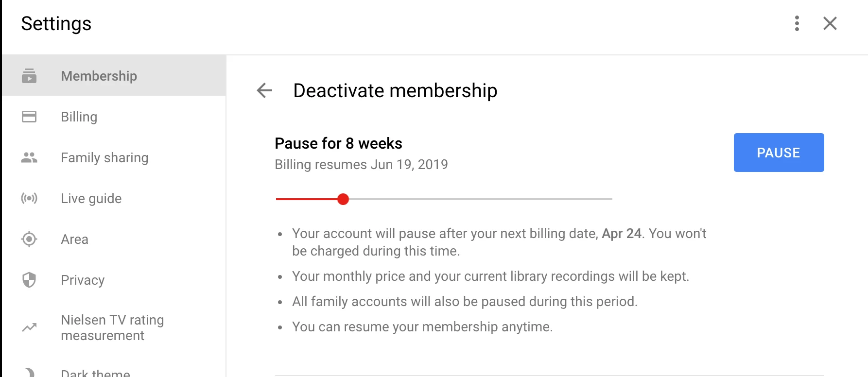This screenshot has height=377, width=868.
Task: Open Billing settings from the sidebar
Action: 79,117
